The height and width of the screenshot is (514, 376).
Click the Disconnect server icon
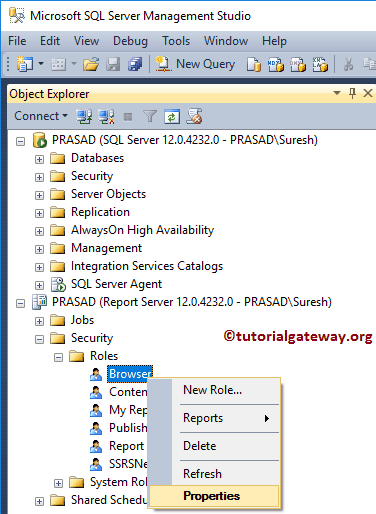[x=106, y=116]
